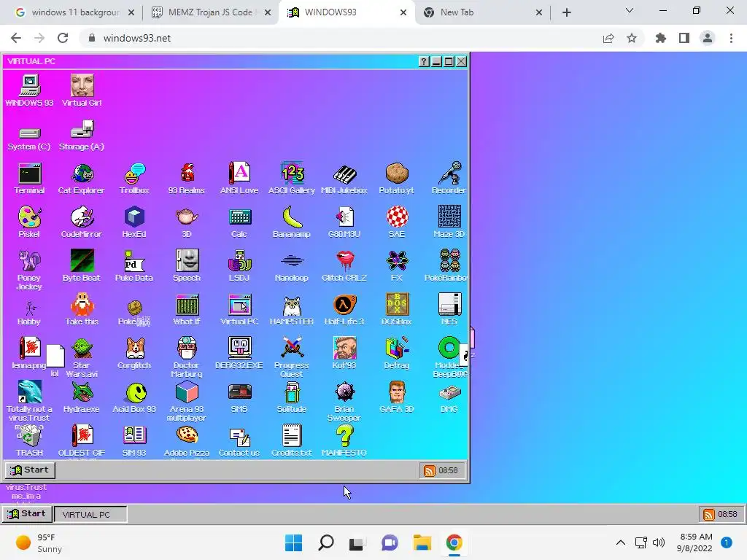Open File Explorer from Windows taskbar
This screenshot has height=560, width=747.
click(422, 542)
